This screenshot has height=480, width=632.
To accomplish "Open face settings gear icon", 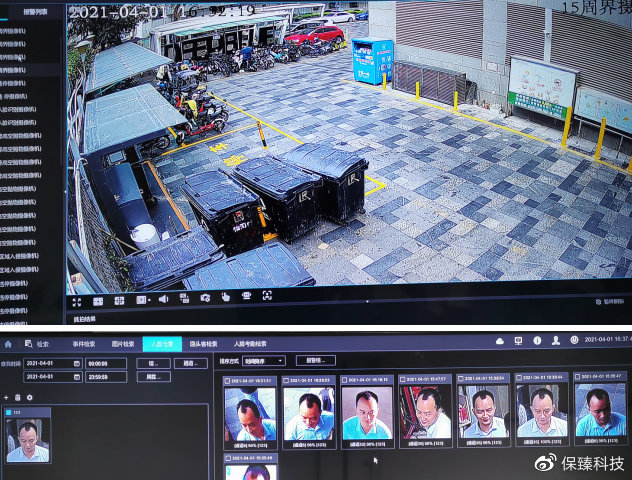I will (x=29, y=397).
